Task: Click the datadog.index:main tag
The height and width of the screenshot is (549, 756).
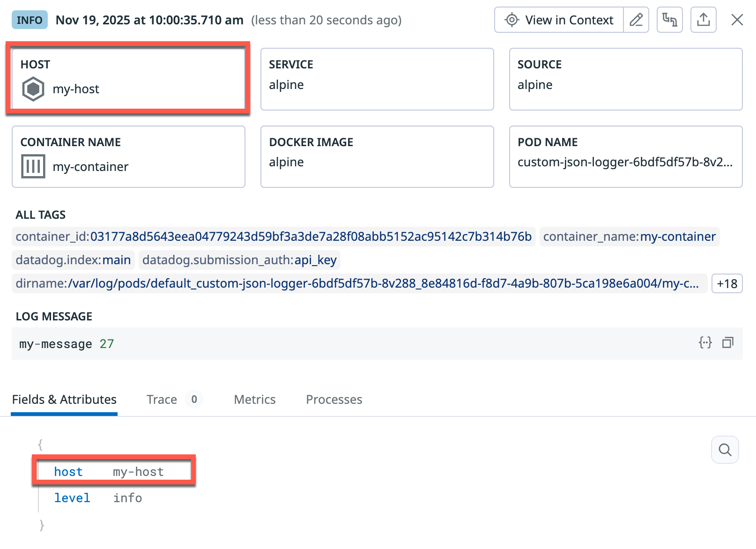Action: click(73, 260)
